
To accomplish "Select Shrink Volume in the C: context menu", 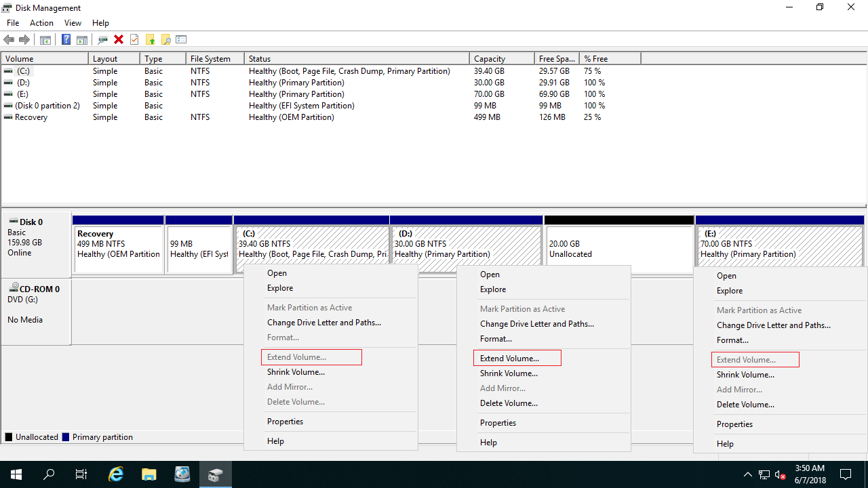I will pos(296,372).
